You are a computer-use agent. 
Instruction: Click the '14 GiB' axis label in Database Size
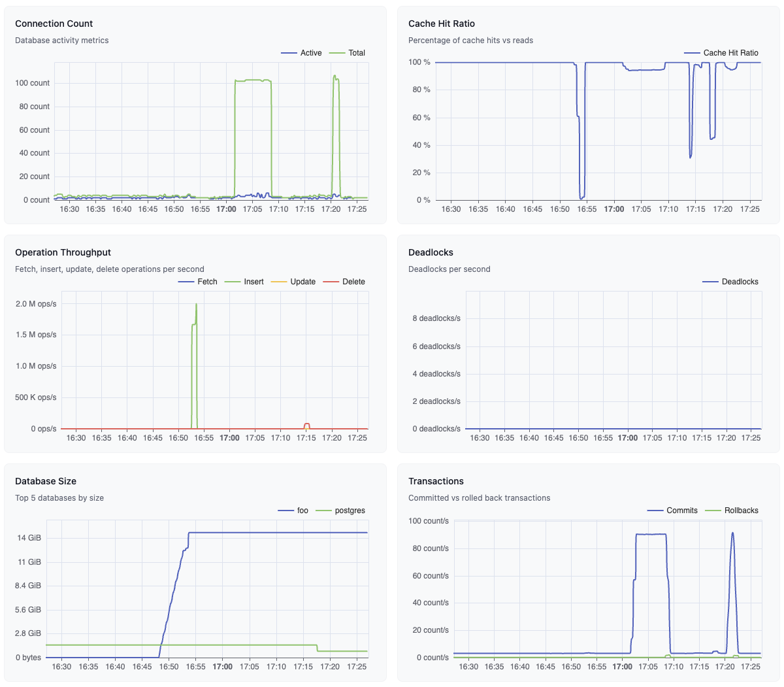(29, 538)
